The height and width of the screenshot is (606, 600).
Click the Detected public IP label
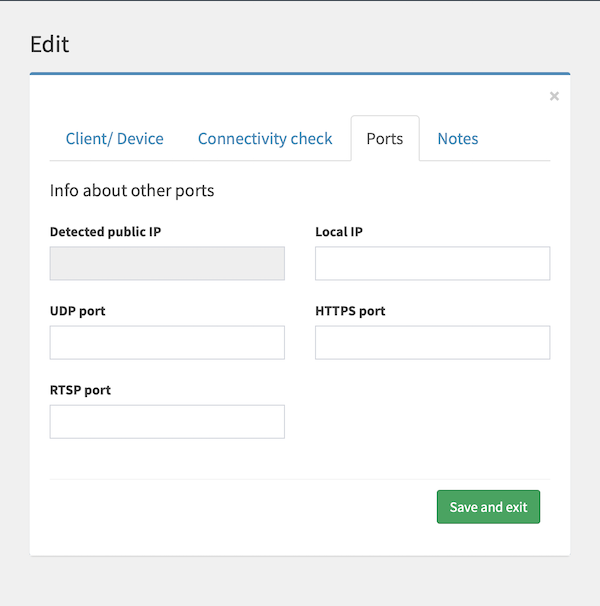pyautogui.click(x=105, y=232)
